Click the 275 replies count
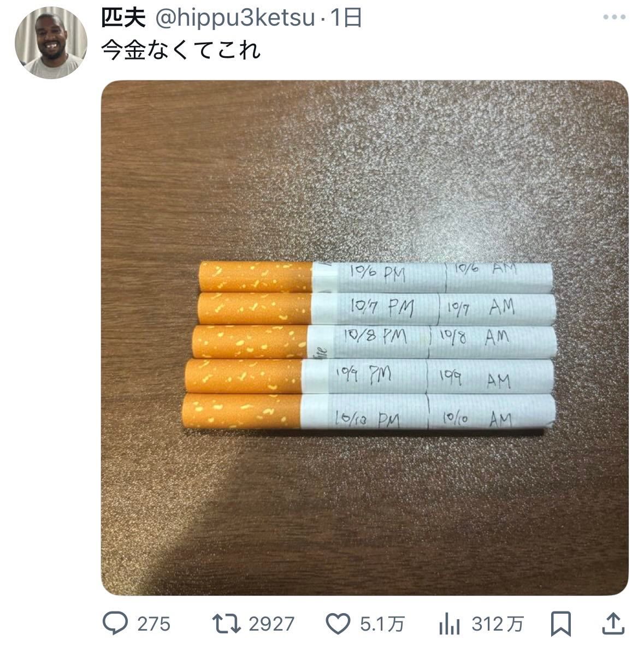The height and width of the screenshot is (653, 644). tap(153, 624)
